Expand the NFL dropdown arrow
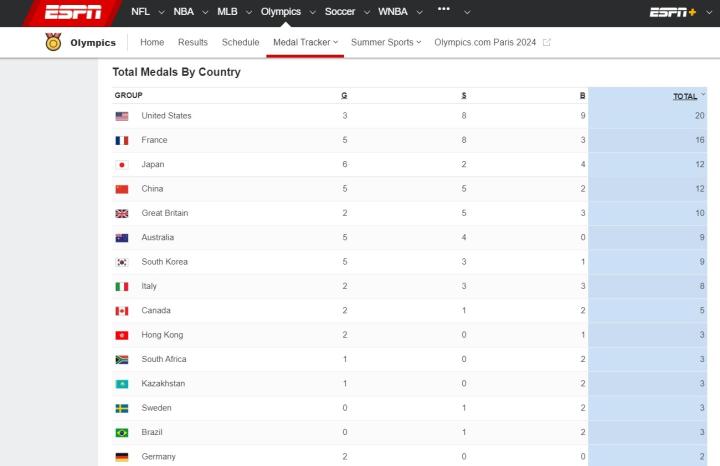The height and width of the screenshot is (466, 720). 162,12
